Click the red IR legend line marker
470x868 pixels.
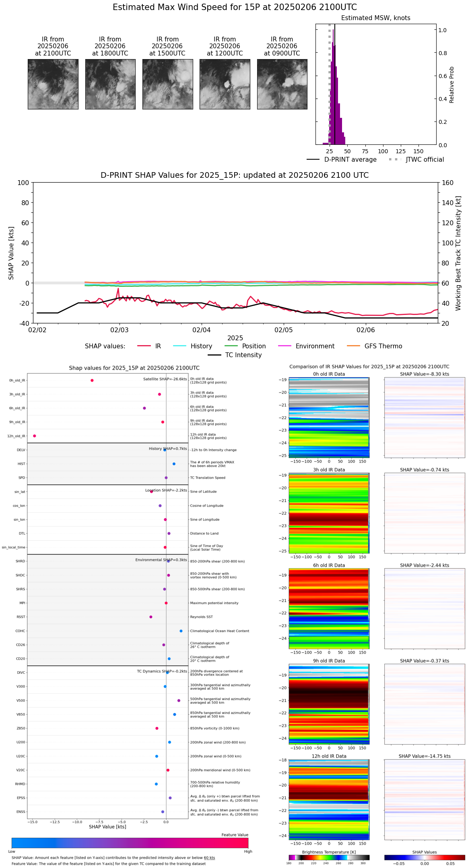point(144,346)
